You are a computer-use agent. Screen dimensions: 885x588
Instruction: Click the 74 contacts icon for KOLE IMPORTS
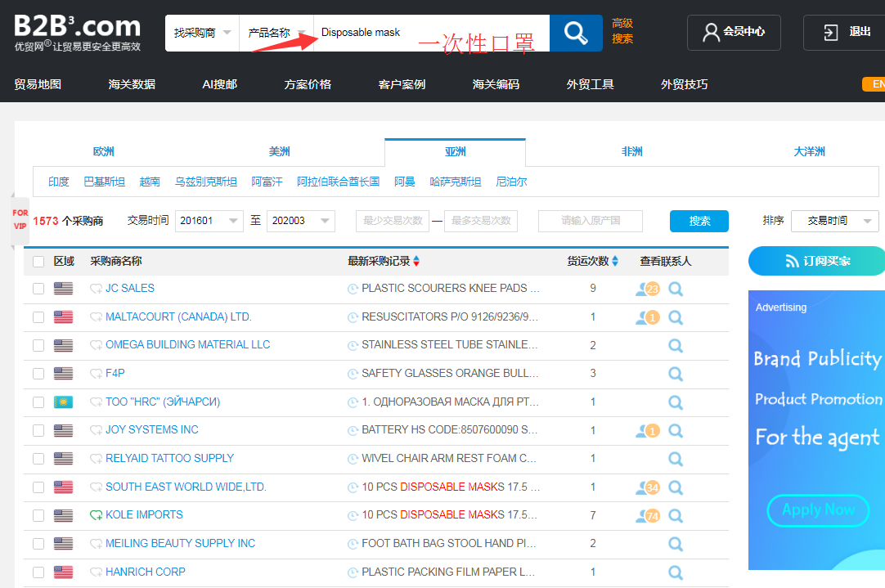click(648, 516)
